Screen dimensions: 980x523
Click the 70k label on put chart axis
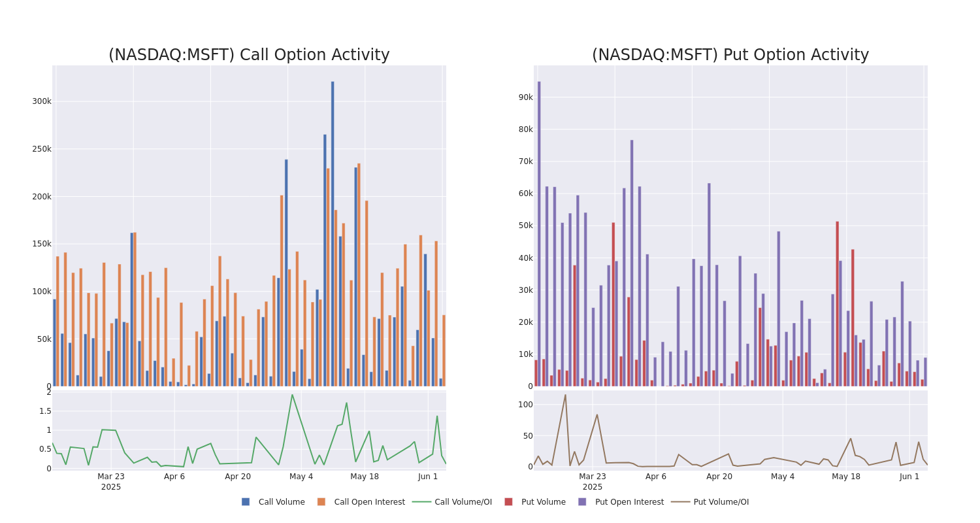pyautogui.click(x=526, y=161)
